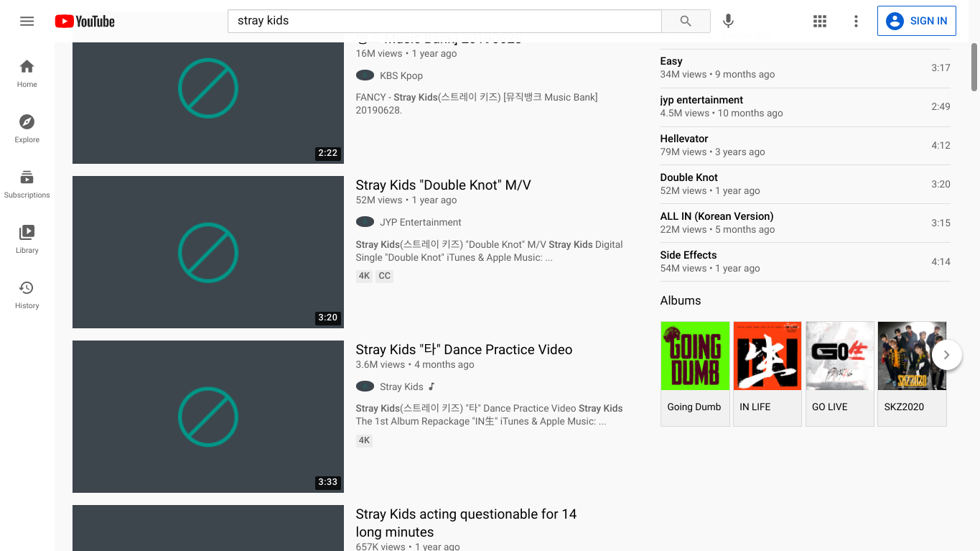Screen dimensions: 980x551
Task: Open the YouTube apps grid
Action: tap(820, 21)
